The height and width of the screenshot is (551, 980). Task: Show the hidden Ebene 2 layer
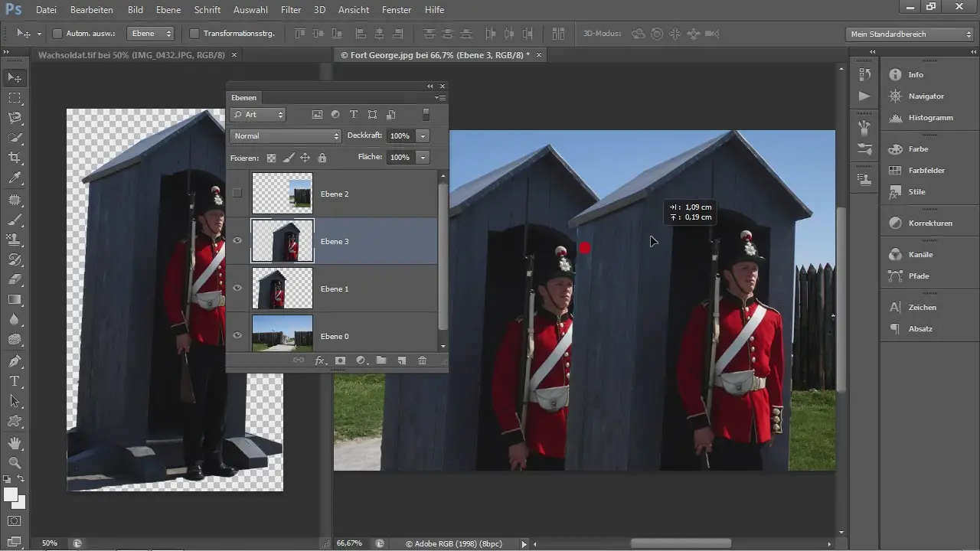pyautogui.click(x=237, y=193)
